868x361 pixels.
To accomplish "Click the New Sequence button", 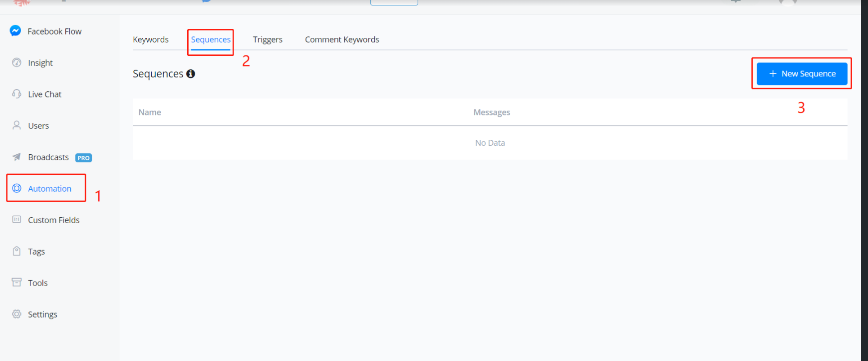I will pos(802,74).
